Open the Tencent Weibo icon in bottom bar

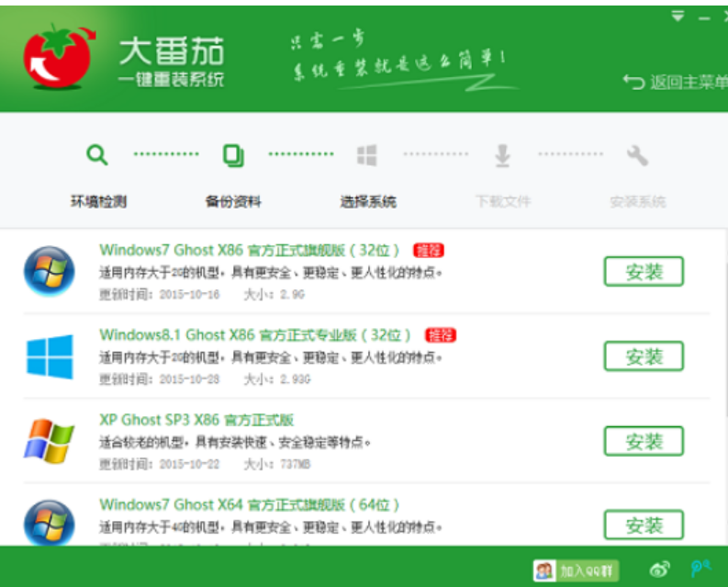[x=700, y=568]
